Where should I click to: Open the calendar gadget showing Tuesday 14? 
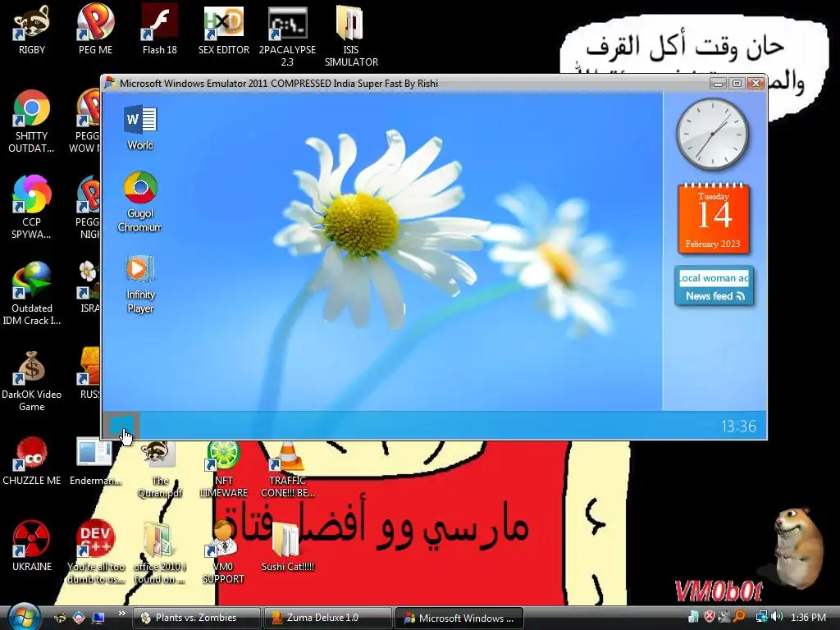point(713,218)
